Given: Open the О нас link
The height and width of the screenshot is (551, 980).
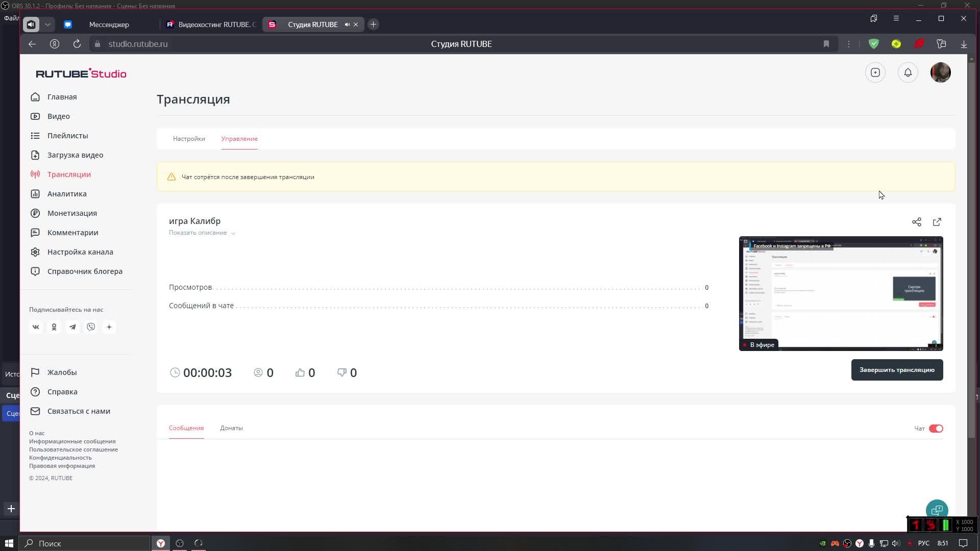Looking at the screenshot, I should (37, 433).
